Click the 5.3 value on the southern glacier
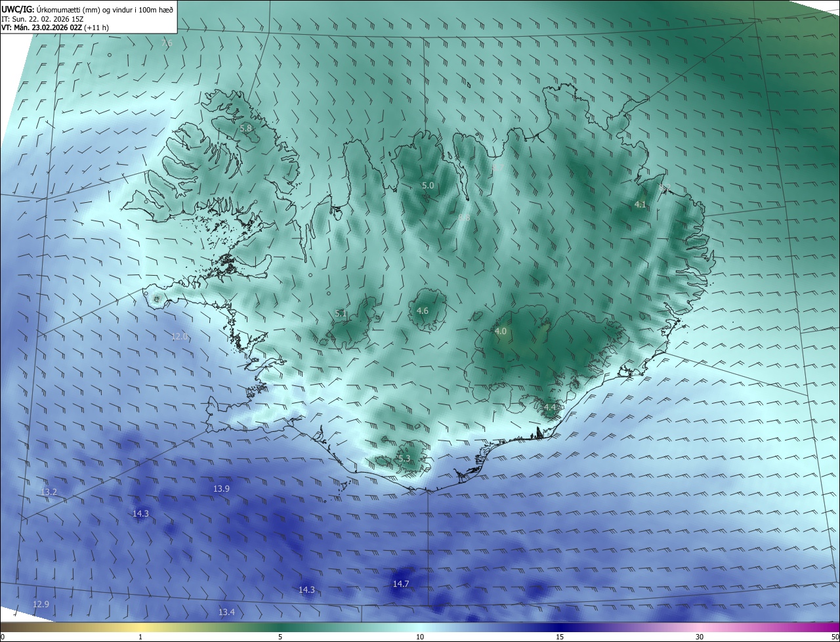Image resolution: width=840 pixels, height=642 pixels. click(404, 458)
